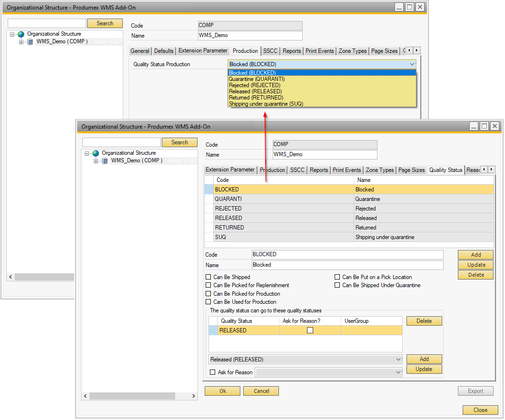Click the Delete button beside the Name field
Image resolution: width=505 pixels, height=420 pixels.
point(475,275)
